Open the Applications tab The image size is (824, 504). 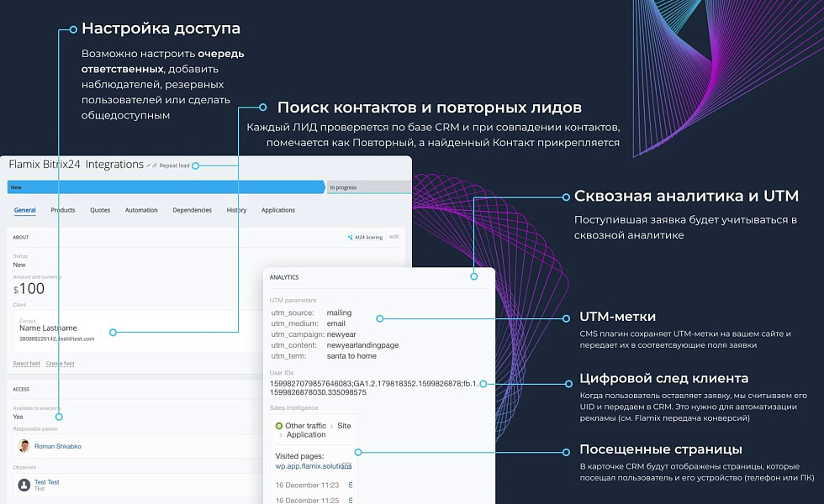click(x=277, y=210)
